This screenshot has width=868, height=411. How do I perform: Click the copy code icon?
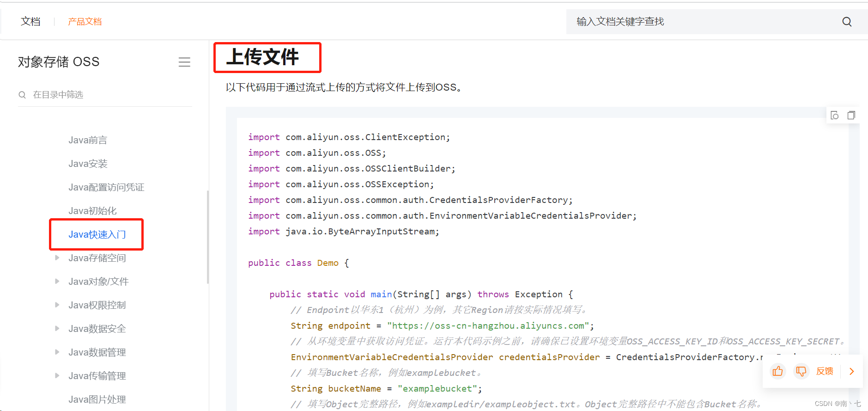pyautogui.click(x=851, y=115)
